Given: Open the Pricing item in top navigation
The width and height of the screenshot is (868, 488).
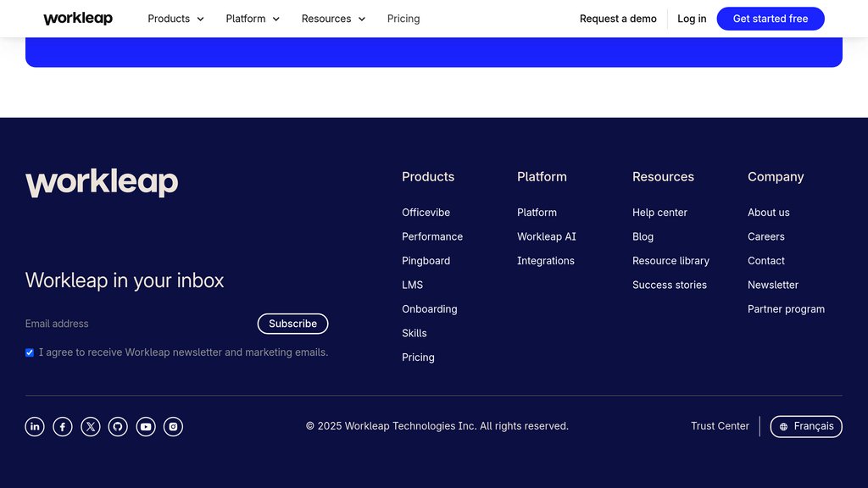Looking at the screenshot, I should coord(403,19).
